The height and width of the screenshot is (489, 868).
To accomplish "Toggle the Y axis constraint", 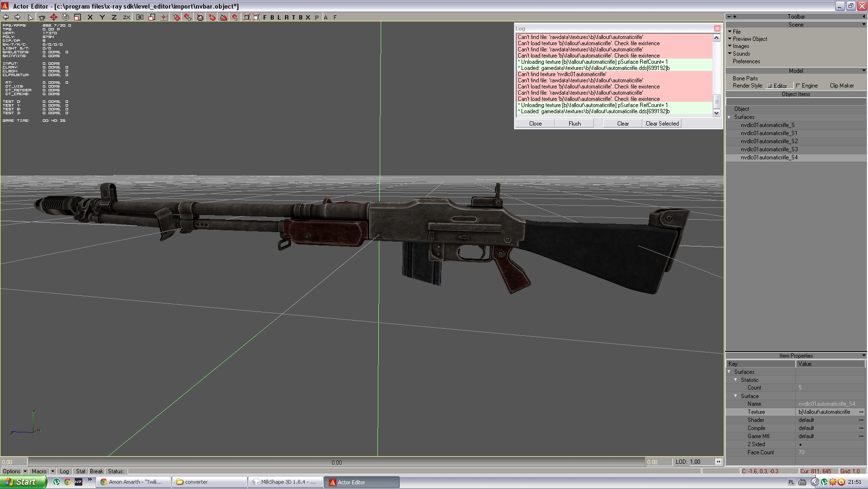I will [102, 17].
